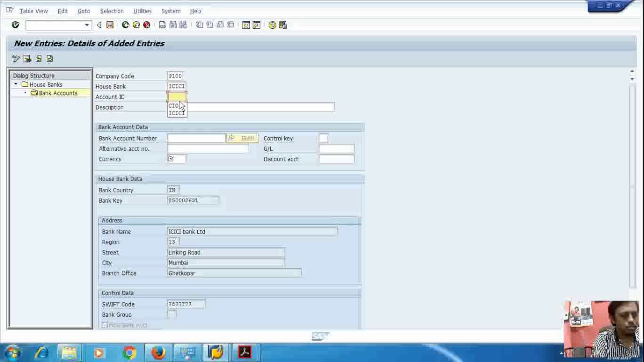The width and height of the screenshot is (644, 362).
Task: Open the Goto menu
Action: (x=84, y=11)
